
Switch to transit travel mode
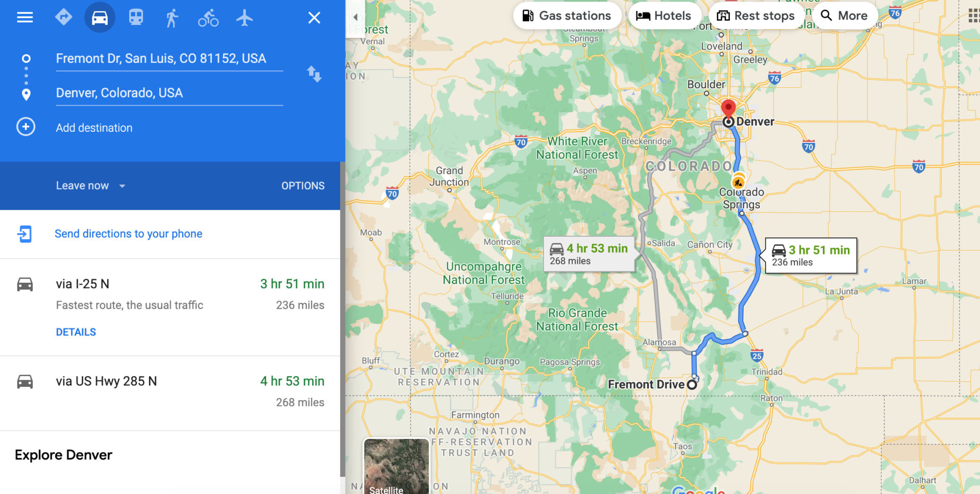click(x=136, y=17)
